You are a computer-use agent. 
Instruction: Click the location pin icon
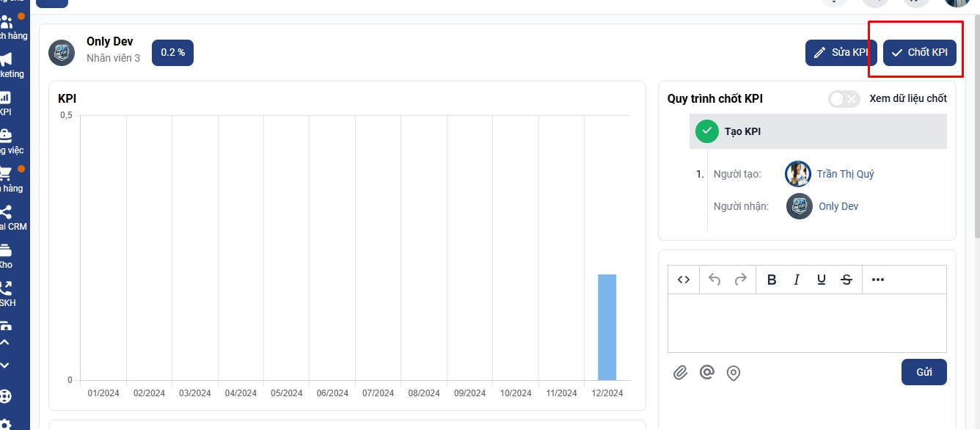pyautogui.click(x=733, y=373)
